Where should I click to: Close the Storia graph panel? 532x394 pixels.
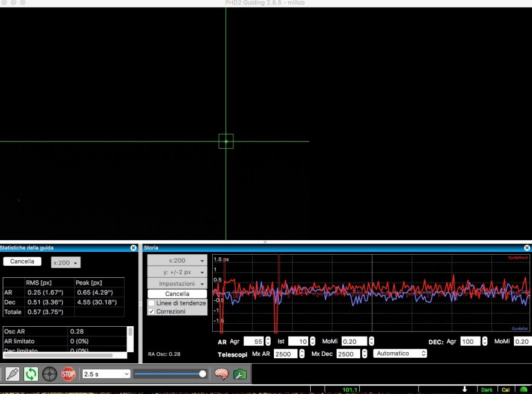527,248
